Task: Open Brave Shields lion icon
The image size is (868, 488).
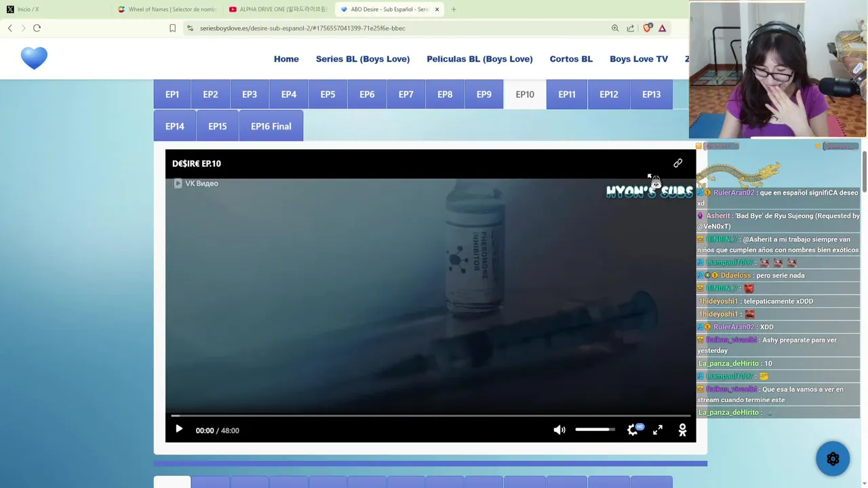Action: click(647, 28)
